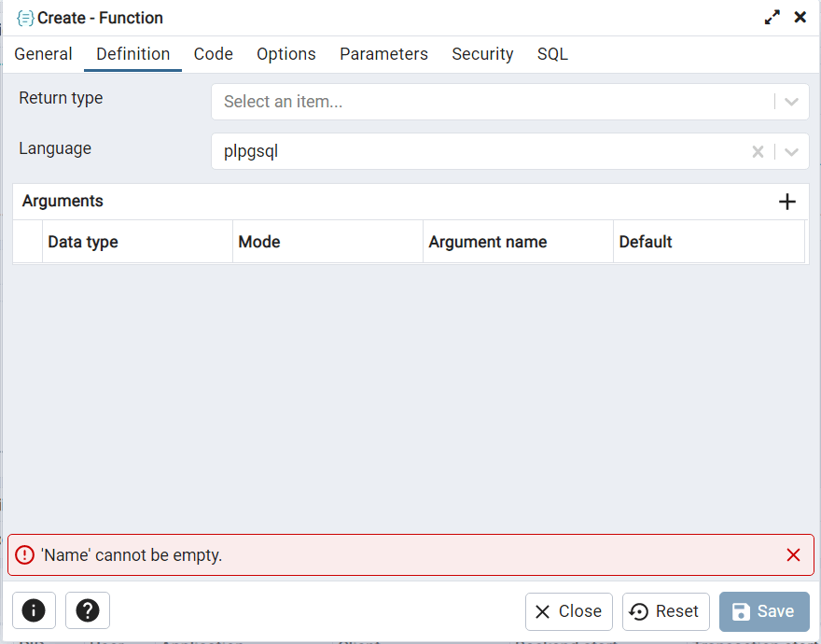Go to the Options tab

click(x=286, y=54)
